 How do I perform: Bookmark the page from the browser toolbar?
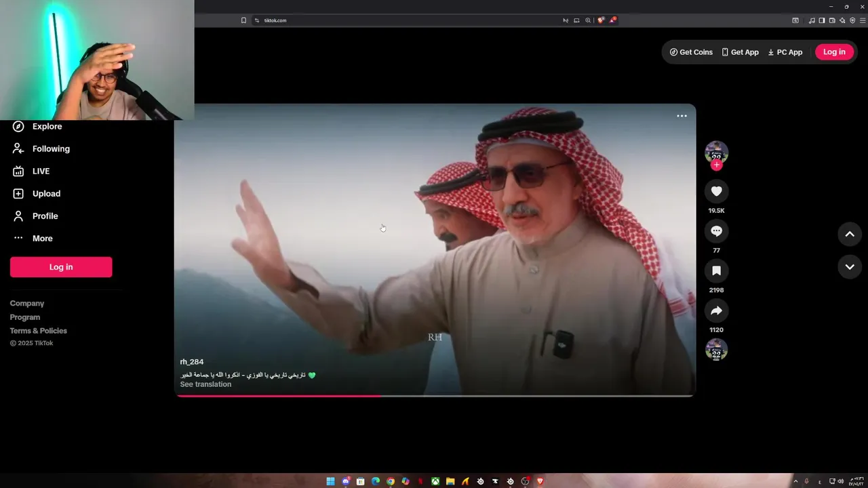pyautogui.click(x=243, y=20)
